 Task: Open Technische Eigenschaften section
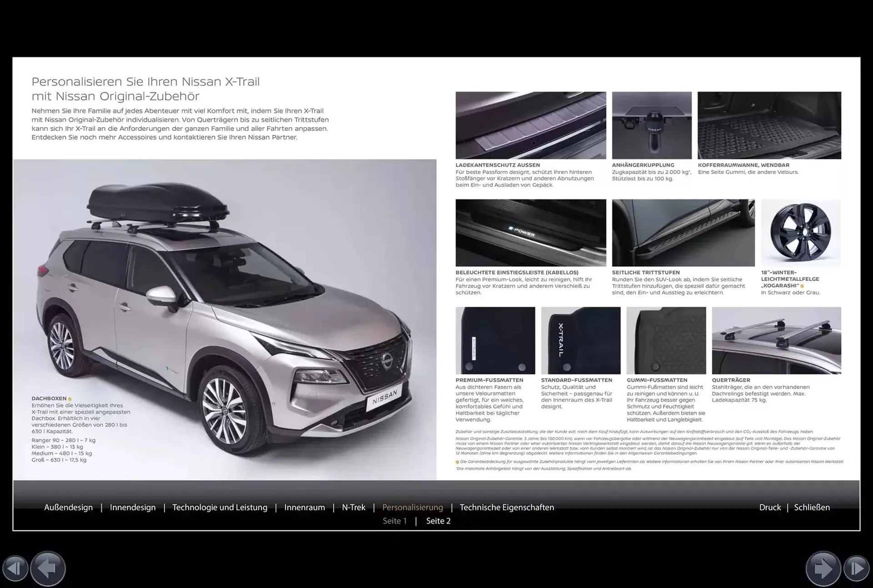coord(507,507)
